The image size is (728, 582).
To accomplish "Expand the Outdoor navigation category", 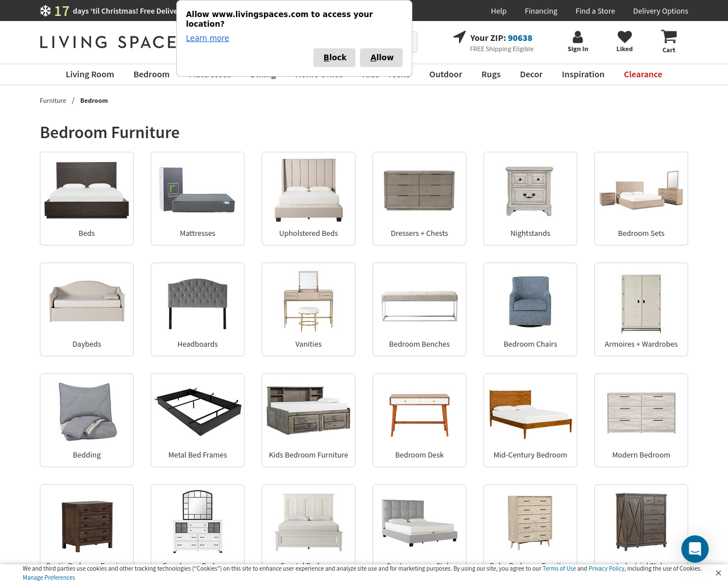I will pos(445,74).
